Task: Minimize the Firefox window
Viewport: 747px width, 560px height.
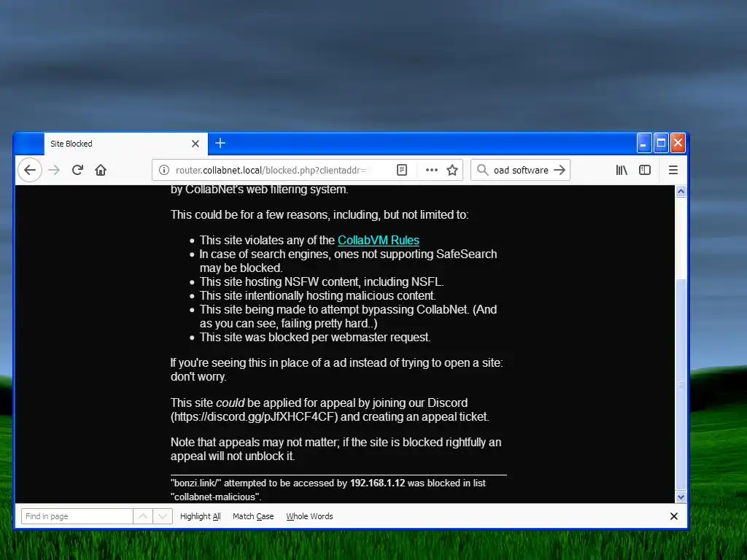Action: pyautogui.click(x=643, y=143)
